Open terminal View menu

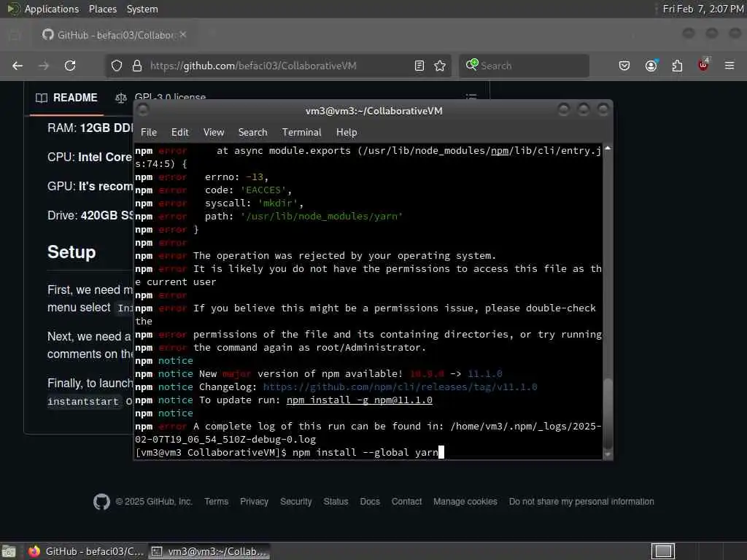[214, 133]
